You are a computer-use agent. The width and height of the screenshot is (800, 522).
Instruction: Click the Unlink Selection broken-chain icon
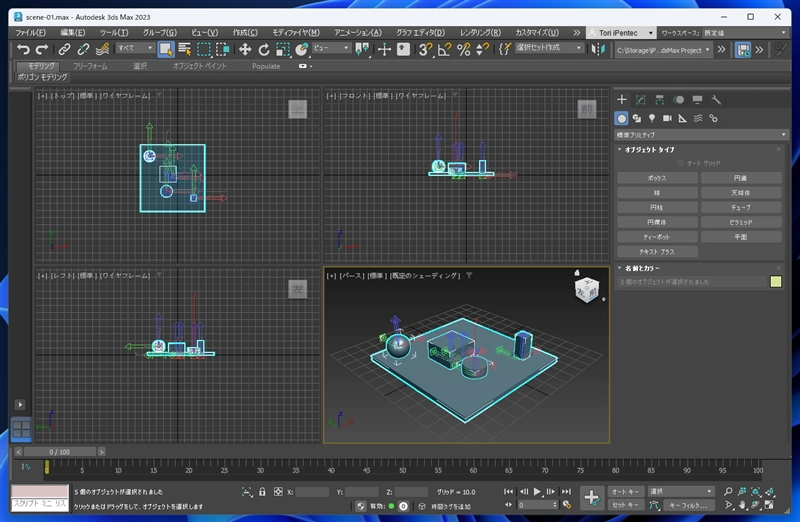pos(83,49)
